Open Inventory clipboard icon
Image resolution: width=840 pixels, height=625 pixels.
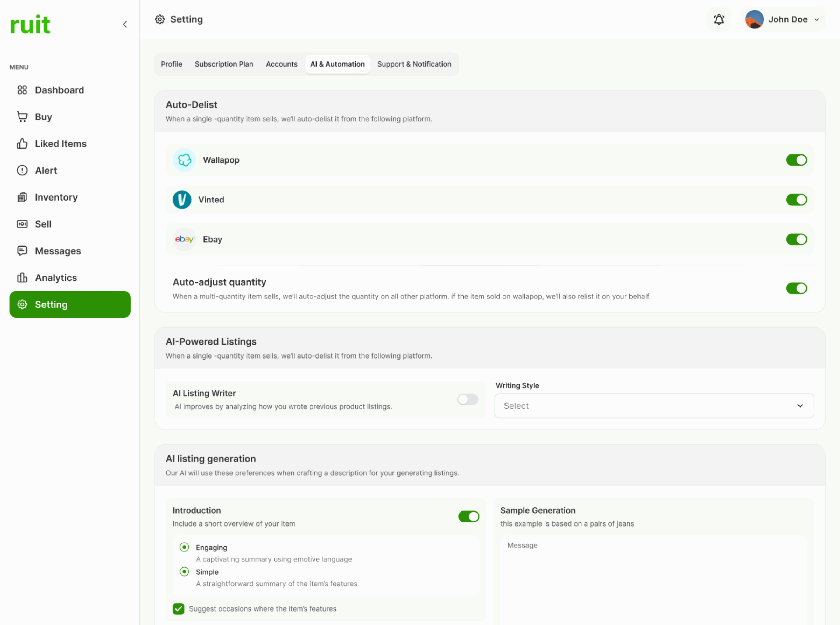click(22, 197)
